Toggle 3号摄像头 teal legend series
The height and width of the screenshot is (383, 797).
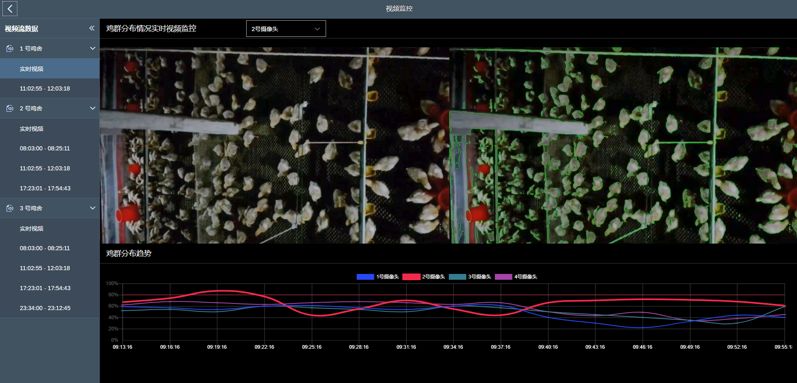pos(471,277)
